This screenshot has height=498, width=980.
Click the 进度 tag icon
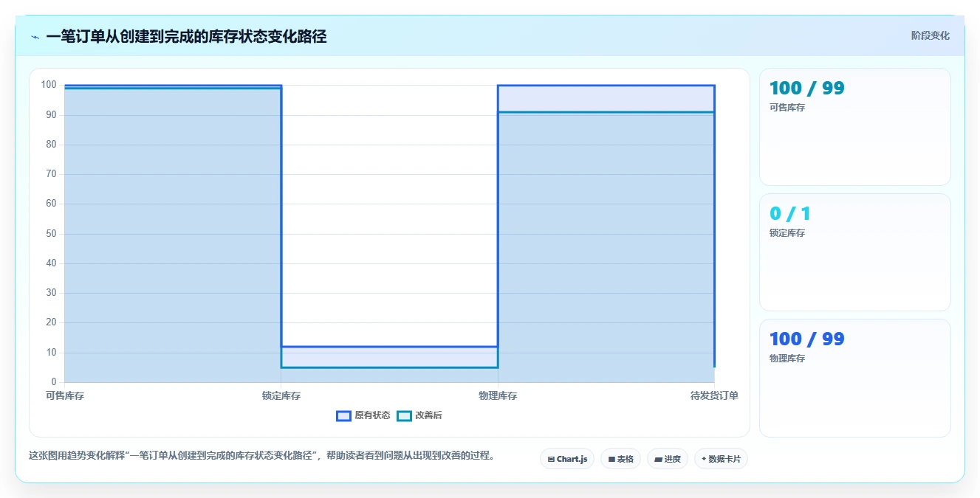point(658,459)
